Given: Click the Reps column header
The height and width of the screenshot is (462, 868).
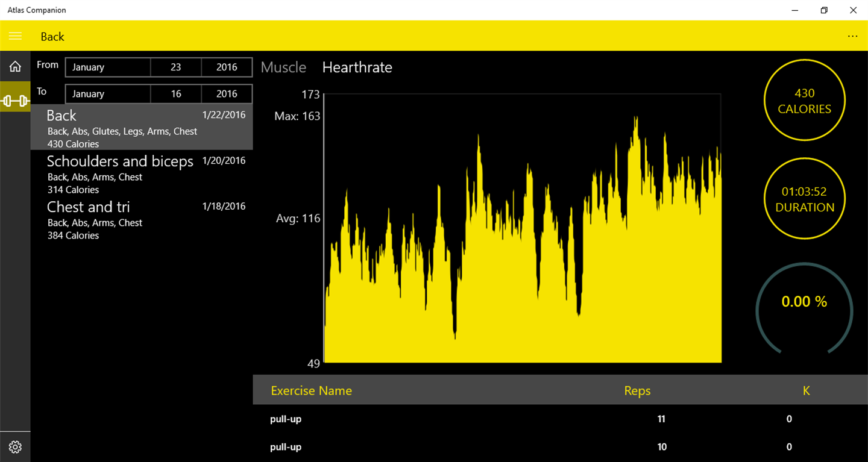Looking at the screenshot, I should pos(637,390).
